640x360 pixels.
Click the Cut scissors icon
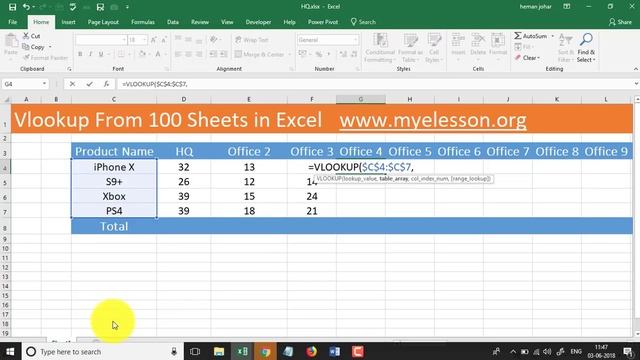pos(26,36)
